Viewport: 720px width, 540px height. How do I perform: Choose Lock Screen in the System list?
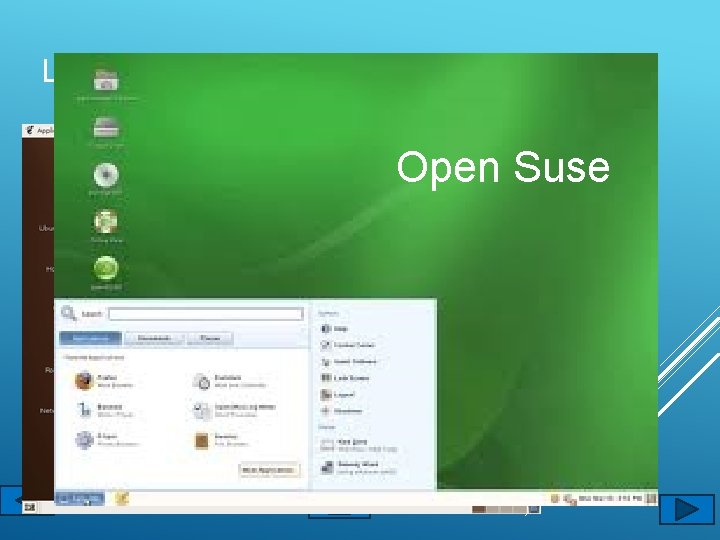click(x=345, y=378)
